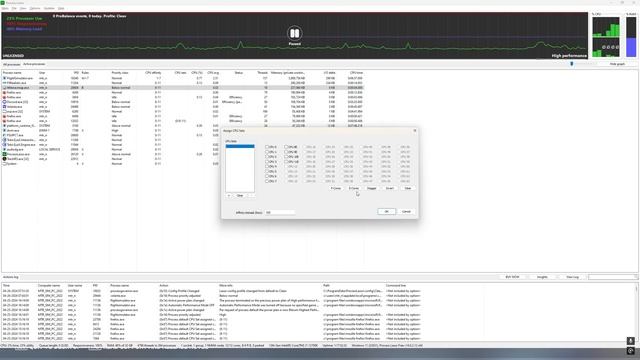Viewport: 640px width, 360px height.
Task: Close the Assign CPU Sets dialog
Action: pyautogui.click(x=415, y=131)
